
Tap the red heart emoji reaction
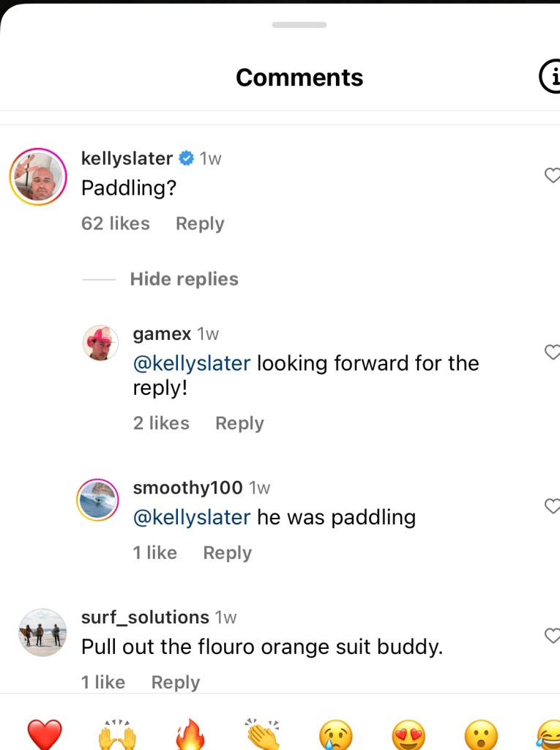45,734
